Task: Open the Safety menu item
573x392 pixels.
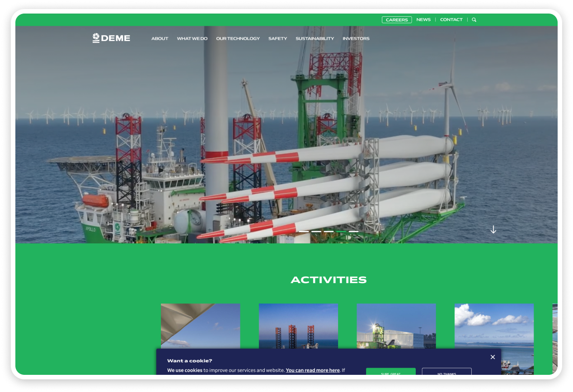Action: (x=277, y=39)
